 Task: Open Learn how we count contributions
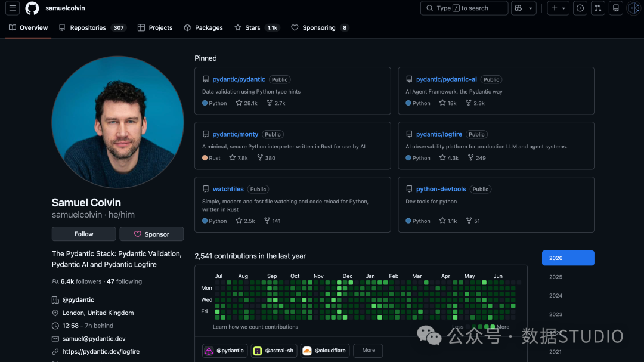255,327
